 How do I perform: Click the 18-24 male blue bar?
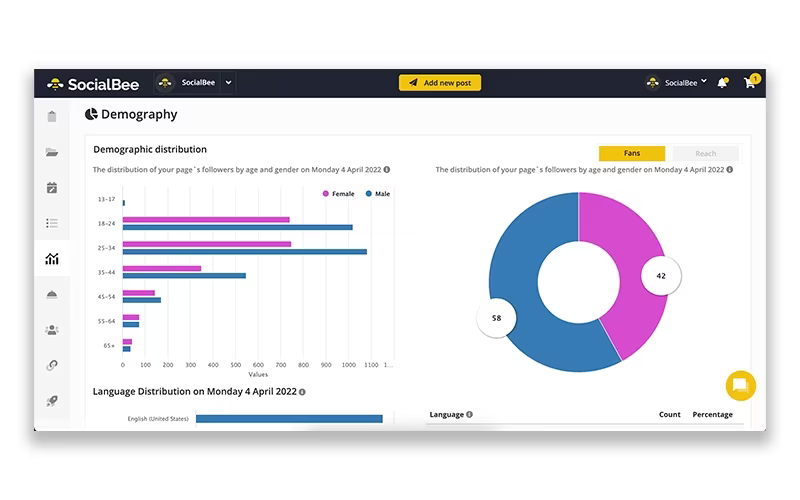[237, 227]
